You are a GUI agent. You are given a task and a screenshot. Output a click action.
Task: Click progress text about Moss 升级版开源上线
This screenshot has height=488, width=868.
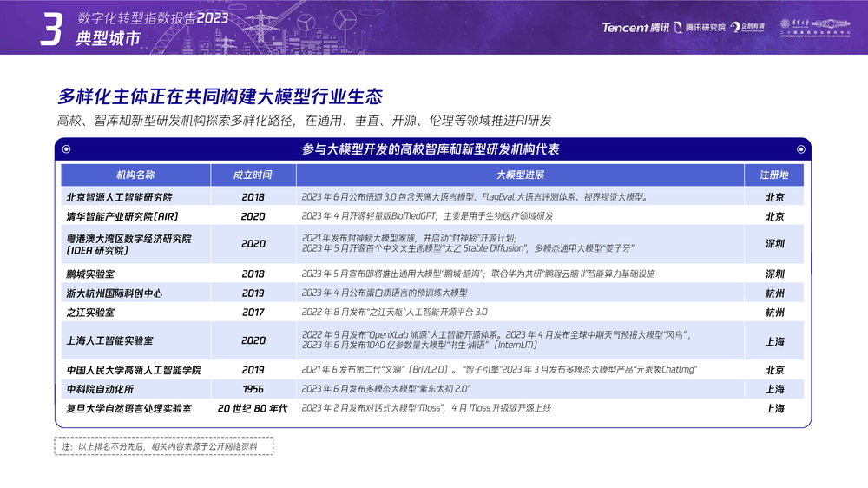pyautogui.click(x=426, y=408)
